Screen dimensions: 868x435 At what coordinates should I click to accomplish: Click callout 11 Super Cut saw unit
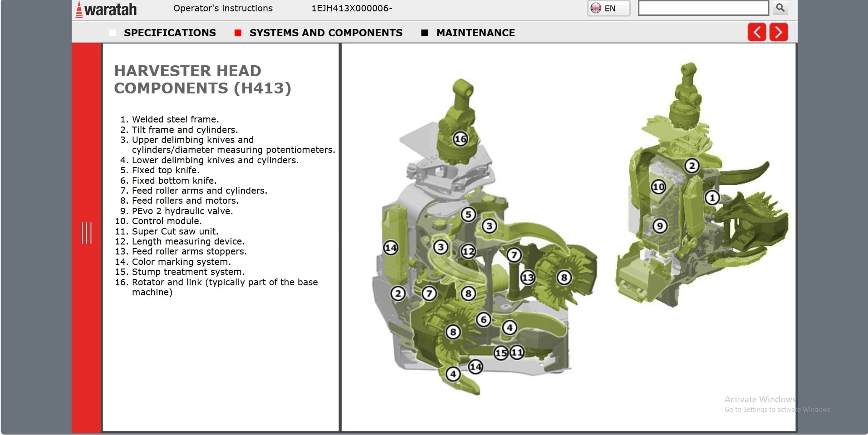click(517, 352)
